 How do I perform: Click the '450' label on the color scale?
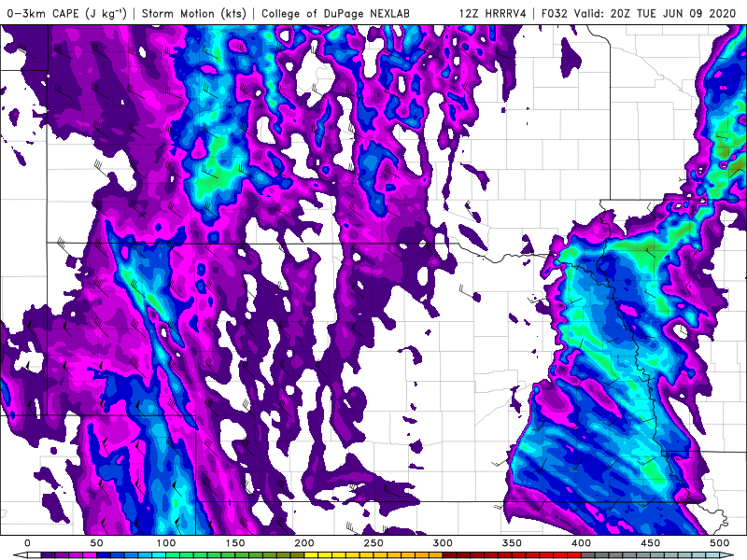click(x=650, y=543)
